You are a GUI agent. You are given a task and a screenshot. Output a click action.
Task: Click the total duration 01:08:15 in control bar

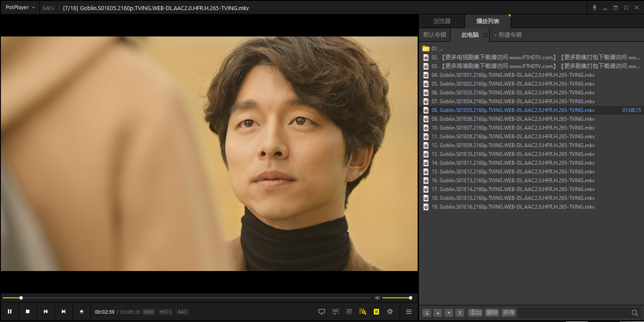tap(130, 312)
